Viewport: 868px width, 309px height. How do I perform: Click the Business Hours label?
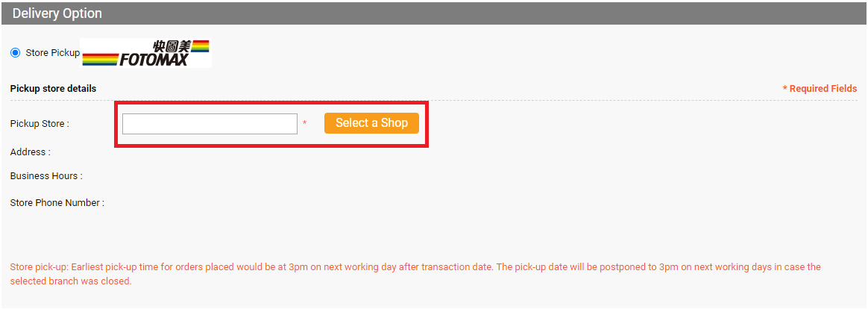(x=46, y=176)
